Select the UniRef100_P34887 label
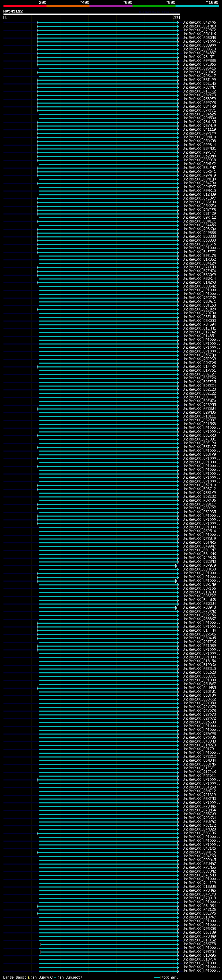Image resolution: width=222 pixels, height=980 pixels. point(199,53)
